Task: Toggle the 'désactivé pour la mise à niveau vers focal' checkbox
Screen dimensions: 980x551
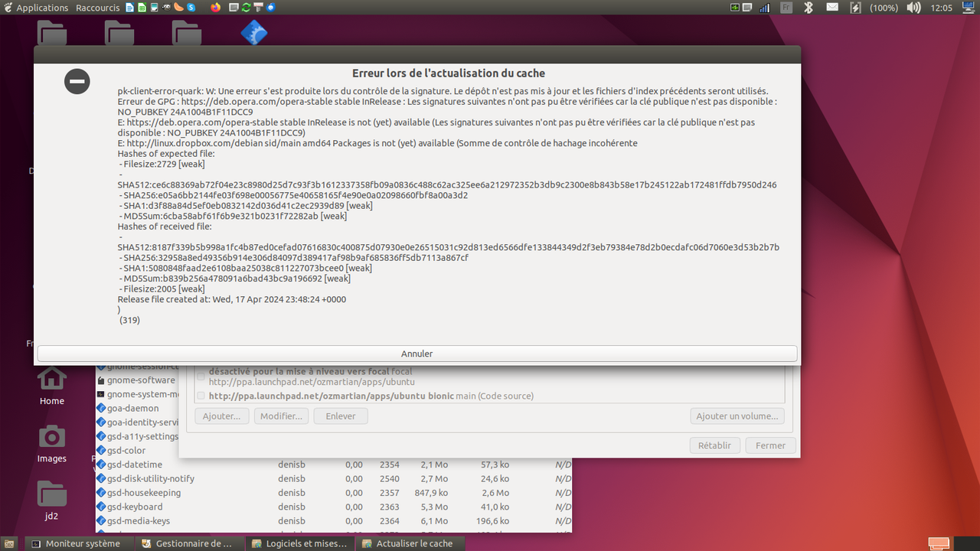Action: [x=201, y=376]
